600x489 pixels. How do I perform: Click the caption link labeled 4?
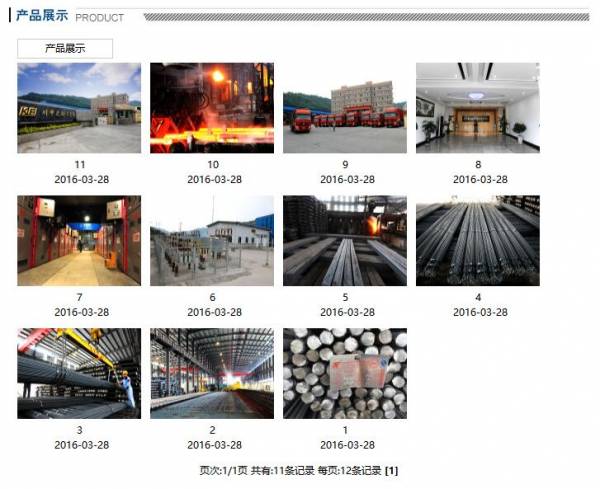478,298
